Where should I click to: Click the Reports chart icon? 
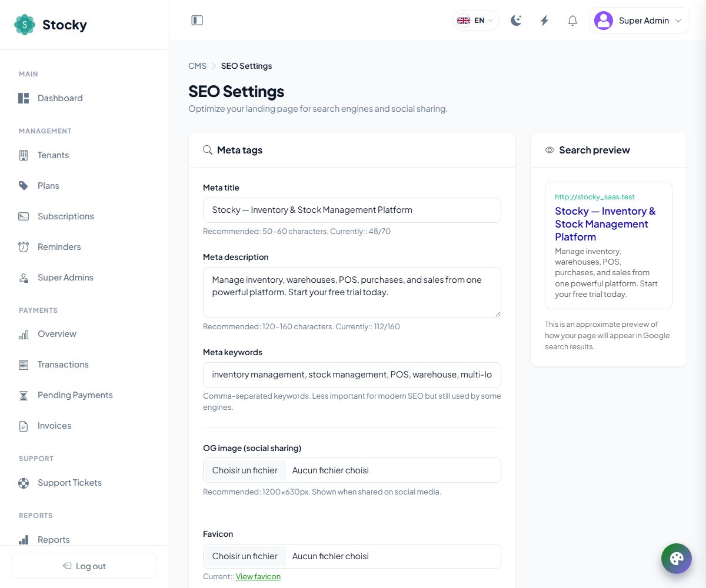click(x=24, y=540)
